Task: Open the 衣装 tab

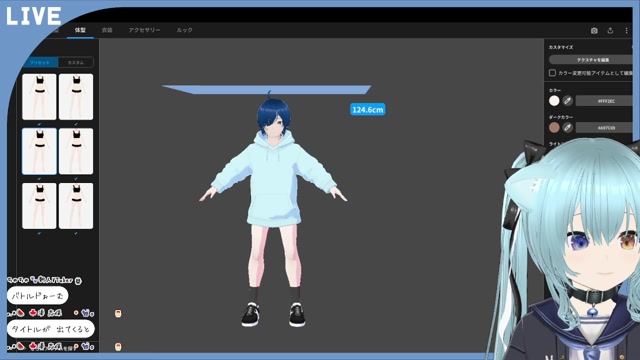Action: click(107, 30)
